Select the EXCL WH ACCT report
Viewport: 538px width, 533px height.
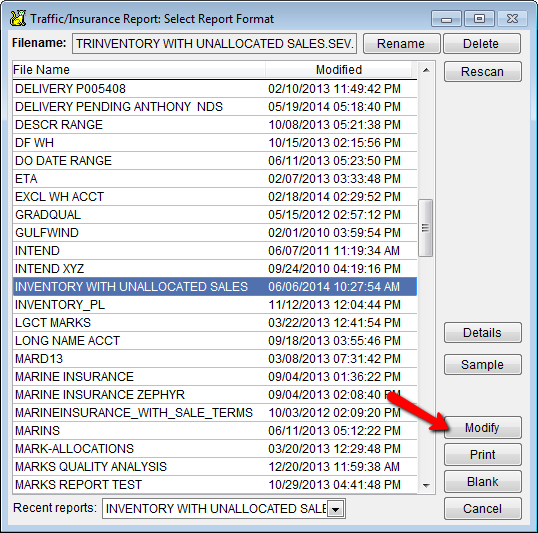(x=215, y=197)
